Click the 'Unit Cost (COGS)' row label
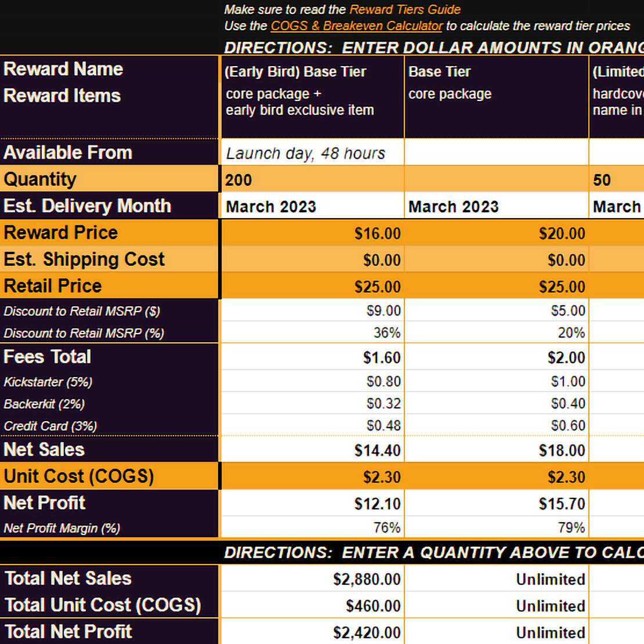The width and height of the screenshot is (644, 644). [x=79, y=476]
